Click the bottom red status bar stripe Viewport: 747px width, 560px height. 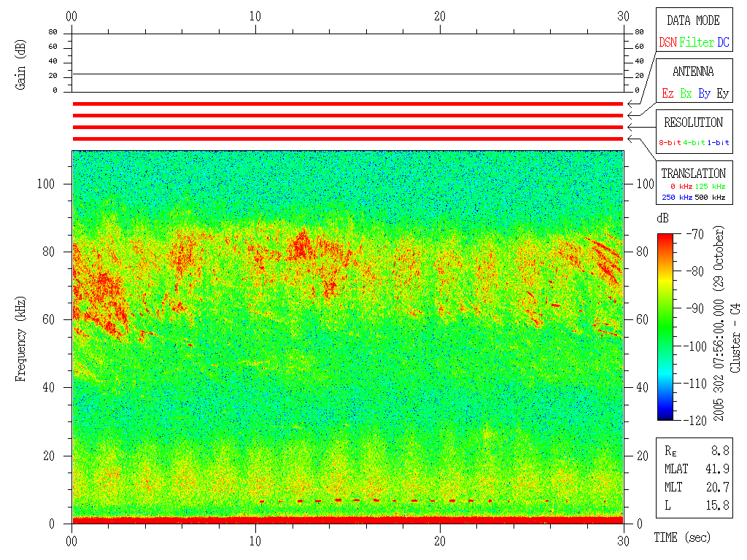347,139
